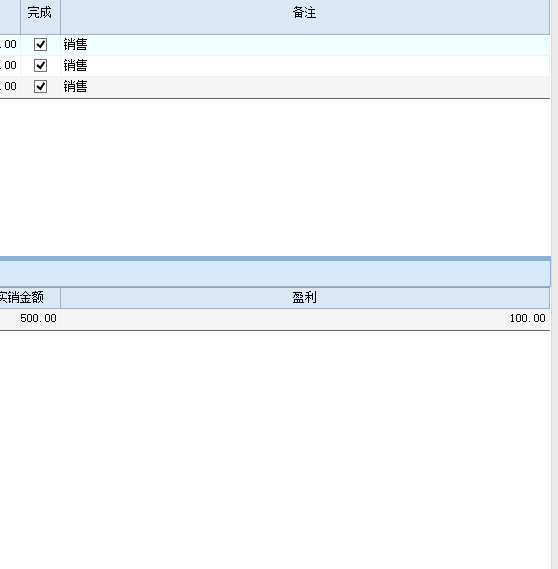Select the third row's partially visible .00 cell

10,87
